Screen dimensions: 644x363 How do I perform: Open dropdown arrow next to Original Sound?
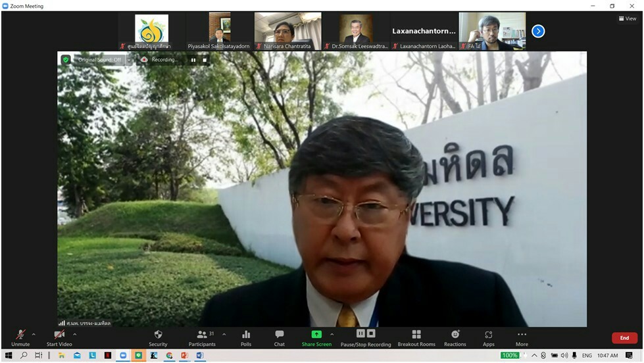[129, 60]
